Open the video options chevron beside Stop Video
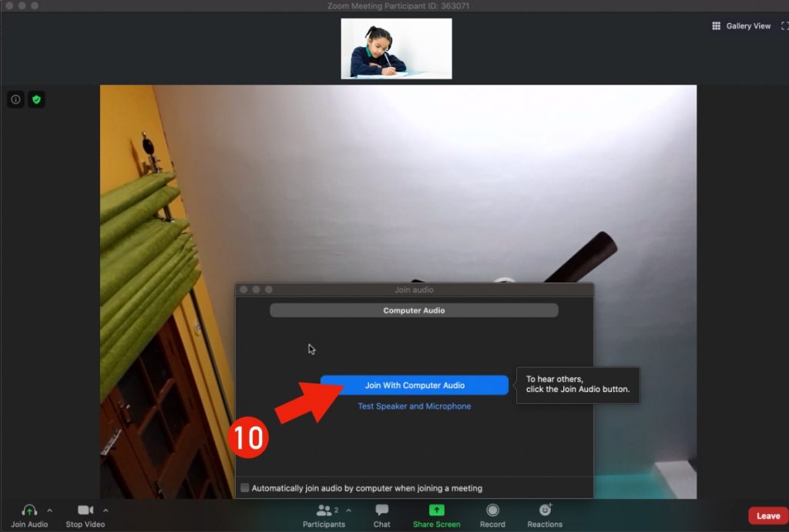This screenshot has height=532, width=789. [106, 510]
